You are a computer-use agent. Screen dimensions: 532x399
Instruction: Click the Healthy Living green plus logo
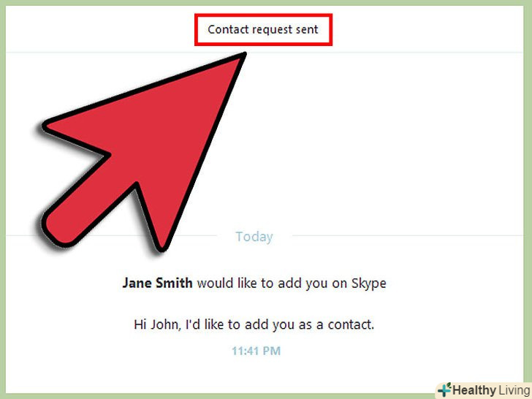point(444,389)
